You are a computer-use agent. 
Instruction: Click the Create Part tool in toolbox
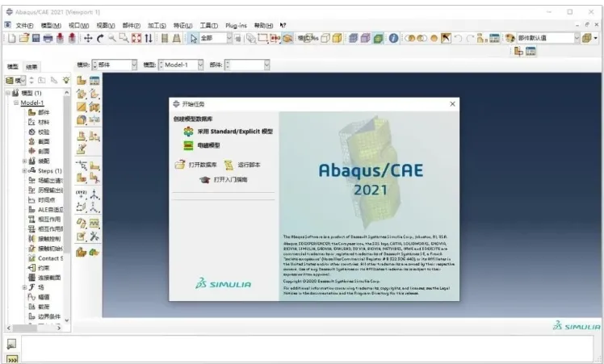(82, 80)
